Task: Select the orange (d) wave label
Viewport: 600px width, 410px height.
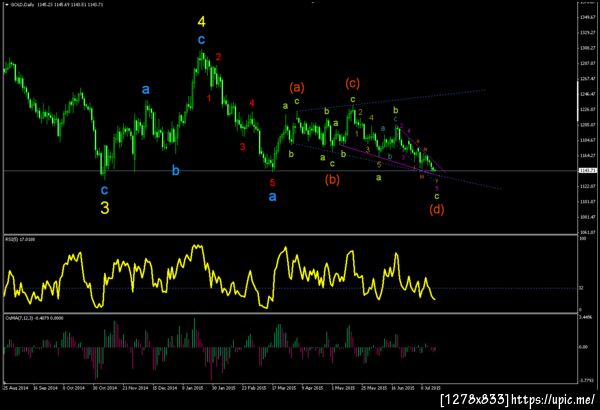Action: [437, 209]
